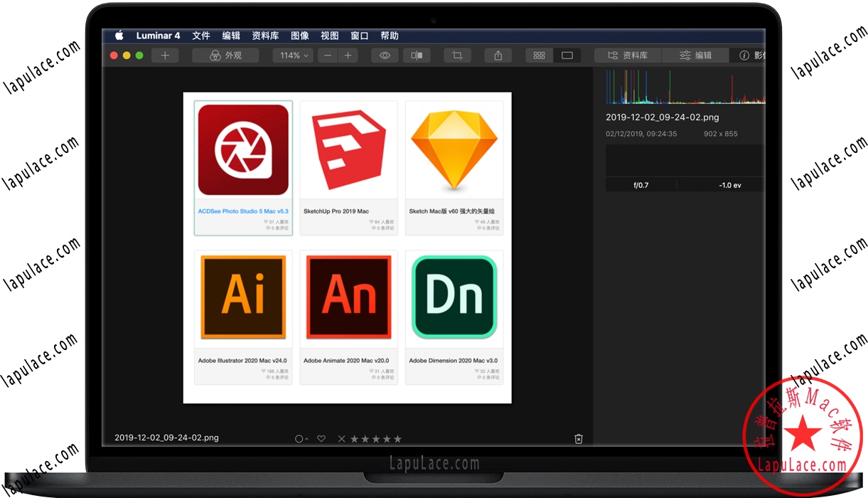Image resolution: width=868 pixels, height=498 pixels.
Task: Open the Apple menu
Action: (x=119, y=35)
